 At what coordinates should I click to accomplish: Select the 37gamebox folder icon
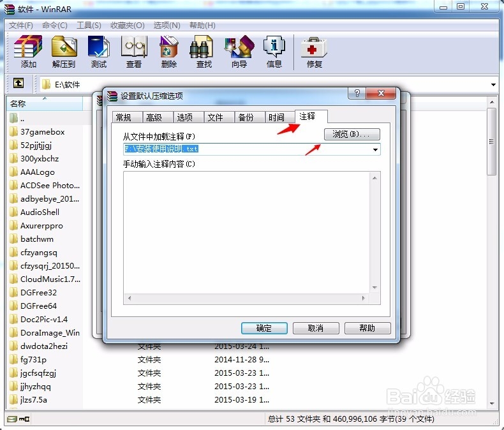click(13, 132)
